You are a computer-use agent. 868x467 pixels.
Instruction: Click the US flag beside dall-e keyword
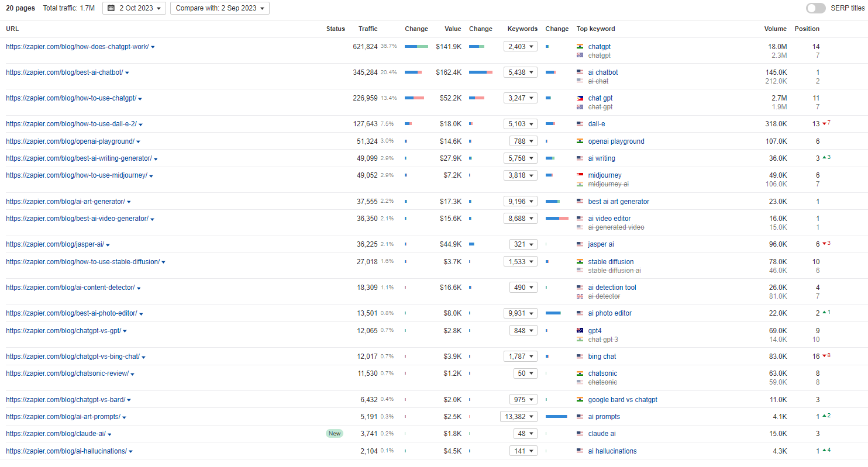coord(580,124)
